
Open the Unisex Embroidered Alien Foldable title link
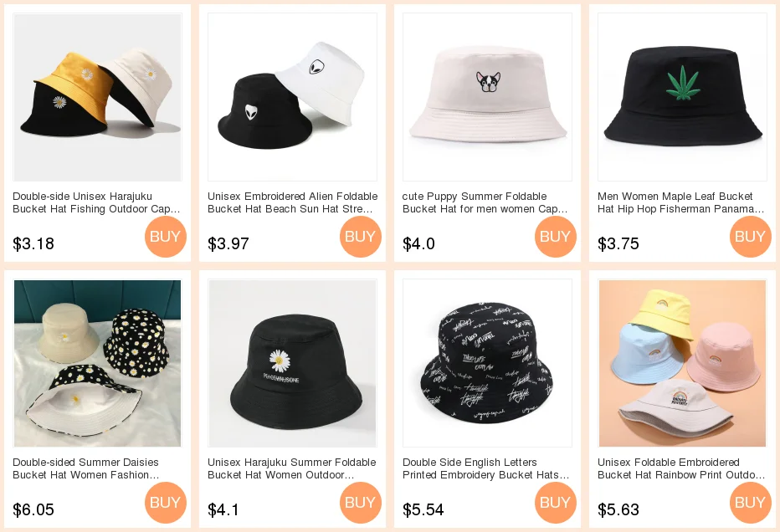[x=293, y=202]
